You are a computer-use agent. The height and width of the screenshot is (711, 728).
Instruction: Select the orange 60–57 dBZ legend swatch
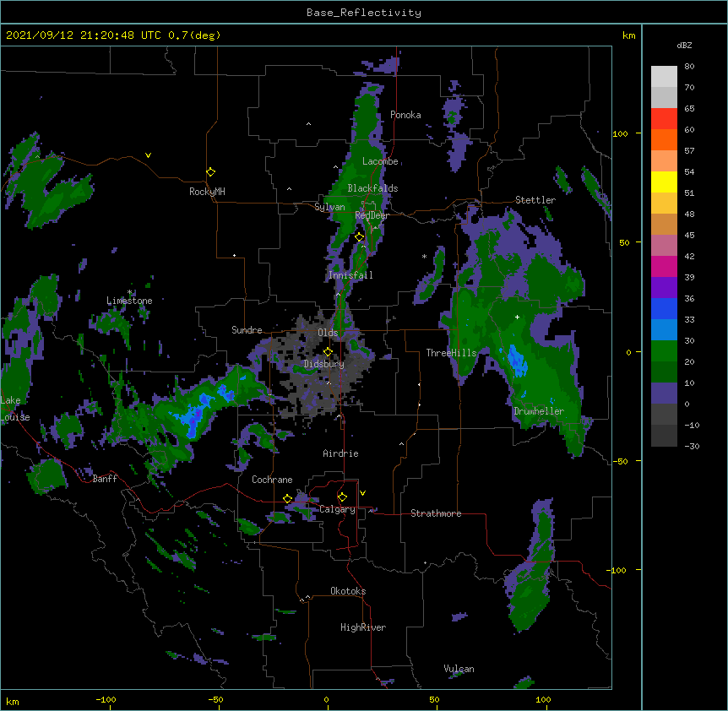point(664,139)
